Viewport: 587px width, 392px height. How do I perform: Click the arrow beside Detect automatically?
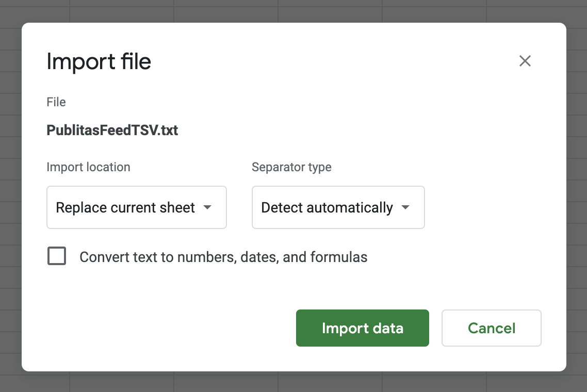405,207
